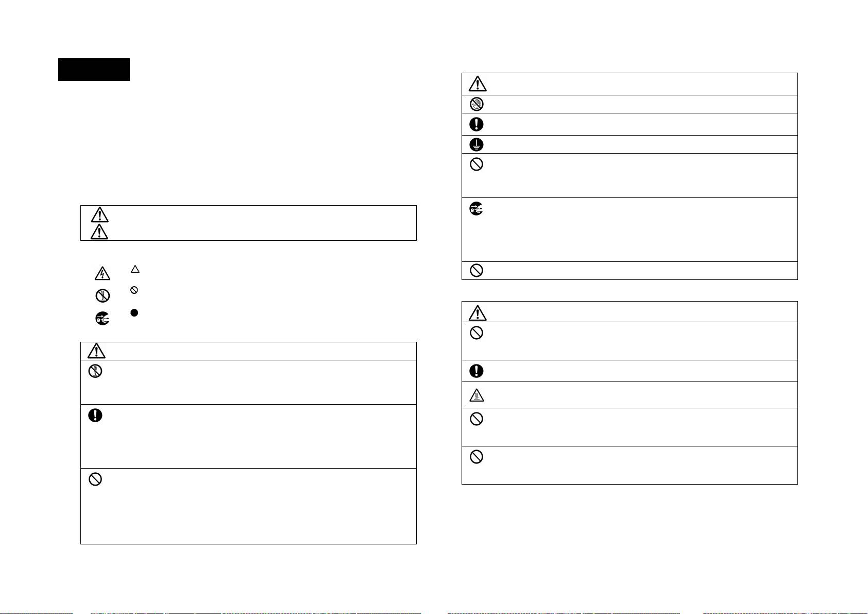Click the small prohibition circle in legend

pos(134,290)
